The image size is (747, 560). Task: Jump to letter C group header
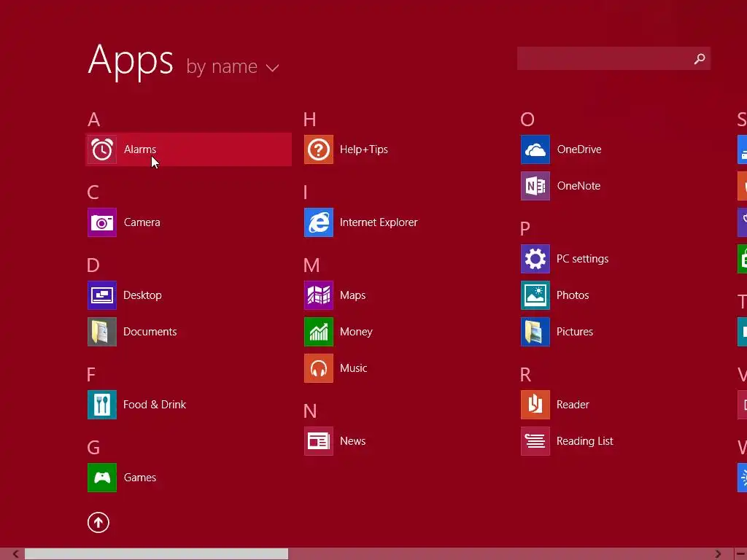93,192
